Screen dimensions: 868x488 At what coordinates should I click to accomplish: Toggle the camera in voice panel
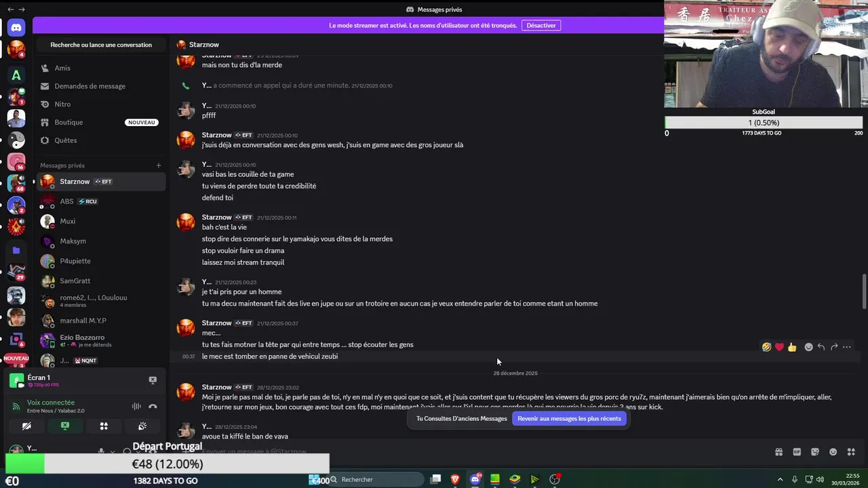(26, 426)
